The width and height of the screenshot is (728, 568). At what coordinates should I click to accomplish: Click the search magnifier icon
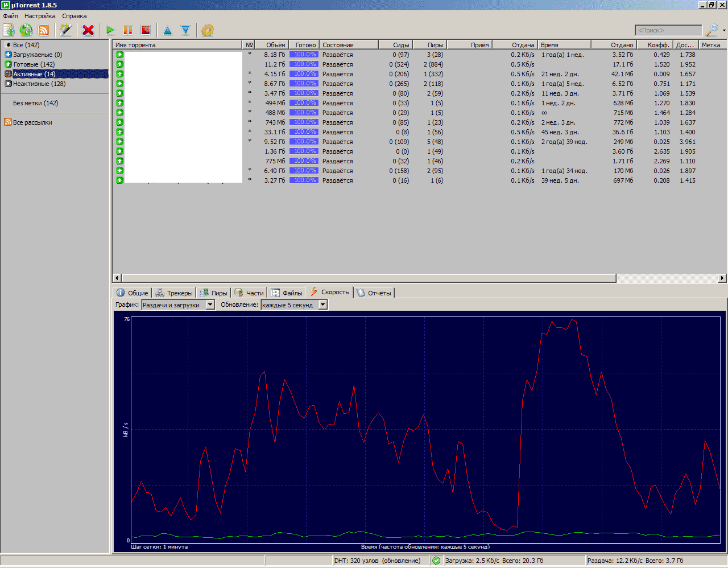pyautogui.click(x=712, y=30)
